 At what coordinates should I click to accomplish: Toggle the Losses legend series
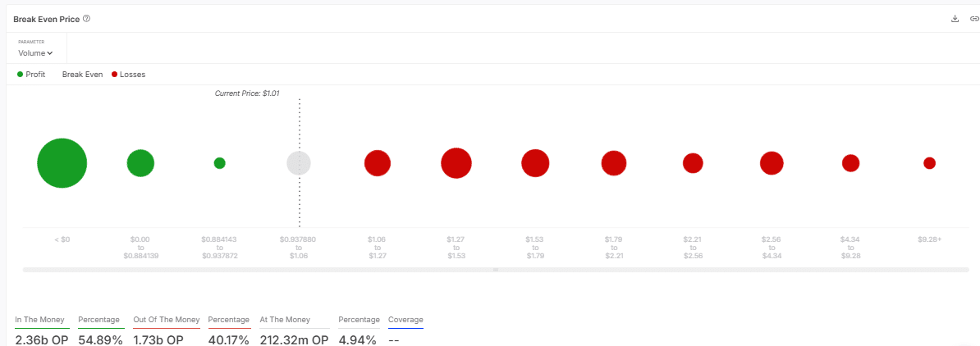pos(128,75)
